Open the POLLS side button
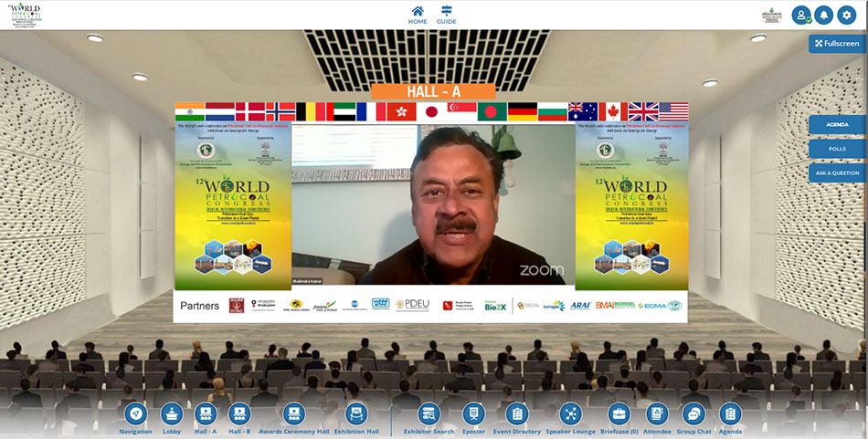Viewport: 868px width, 439px height. tap(837, 149)
